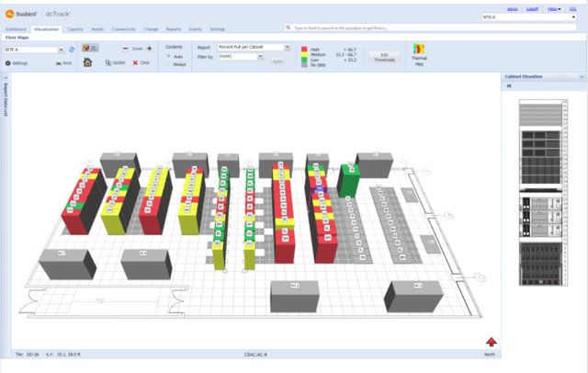This screenshot has height=373, width=588.
Task: Open the Reports tab
Action: tap(174, 28)
